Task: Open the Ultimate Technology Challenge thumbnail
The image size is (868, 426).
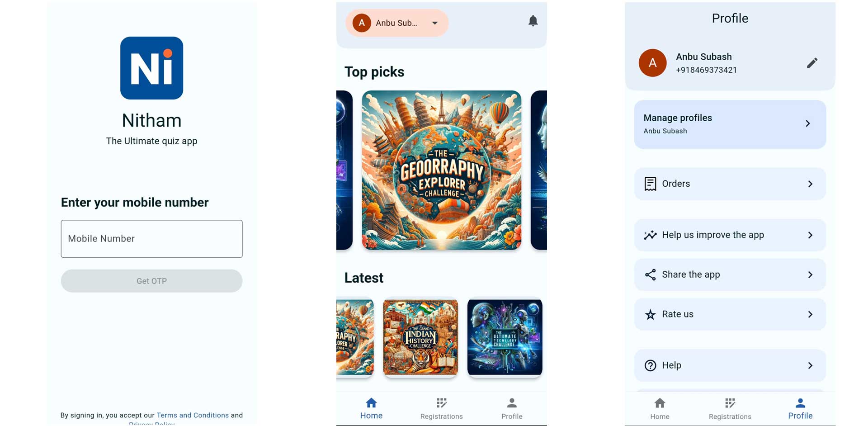Action: tap(505, 337)
